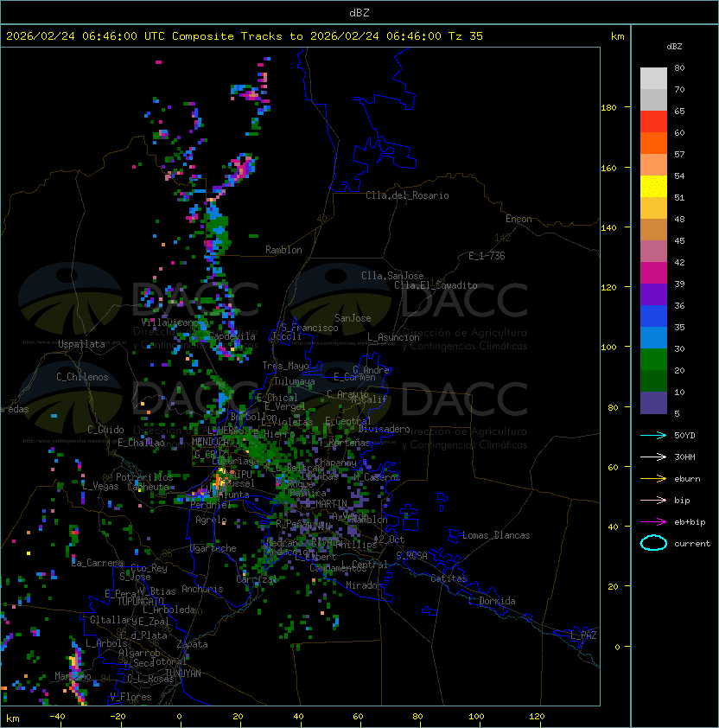Select the red swatch in dBZ scale
719x728 pixels.
(x=653, y=122)
